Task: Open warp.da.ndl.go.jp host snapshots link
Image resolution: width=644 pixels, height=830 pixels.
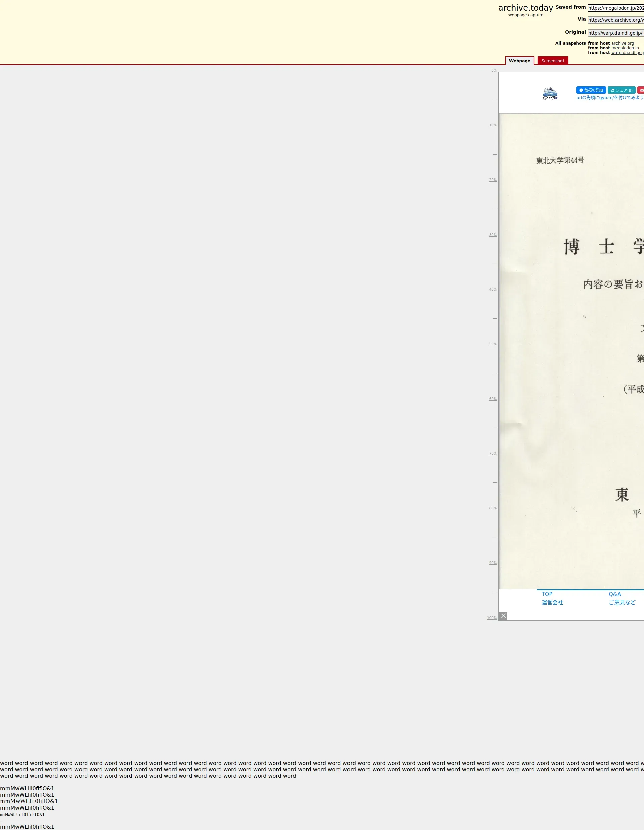Action: (x=627, y=52)
